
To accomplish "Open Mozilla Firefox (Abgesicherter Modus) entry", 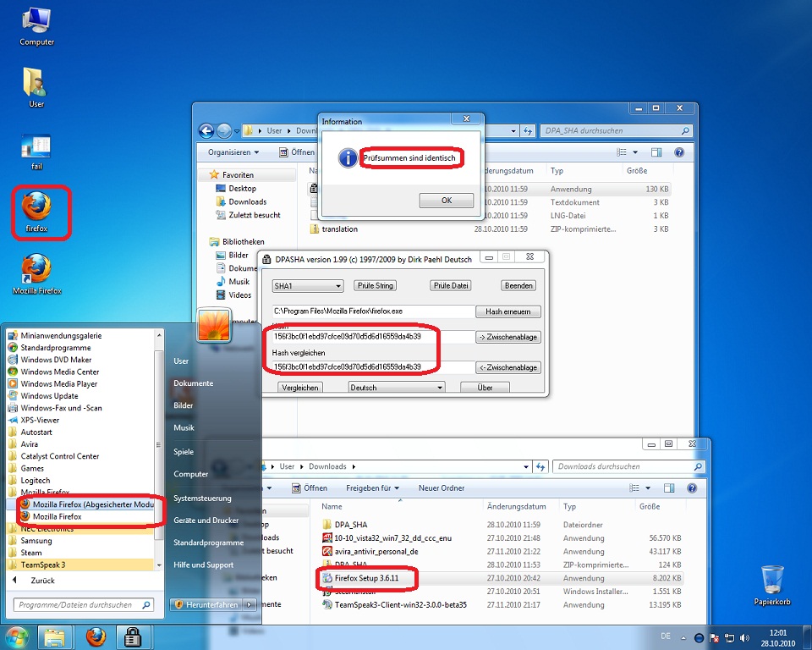I will click(87, 504).
